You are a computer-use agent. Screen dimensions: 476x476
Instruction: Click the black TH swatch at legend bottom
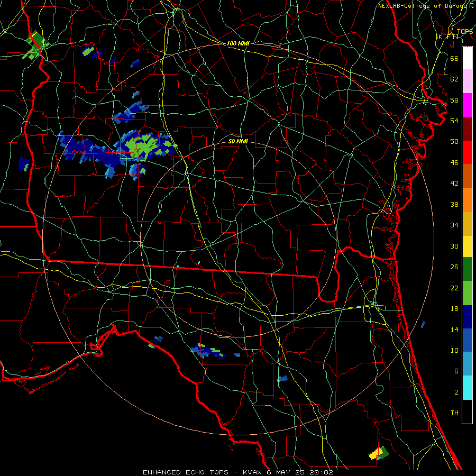(467, 411)
